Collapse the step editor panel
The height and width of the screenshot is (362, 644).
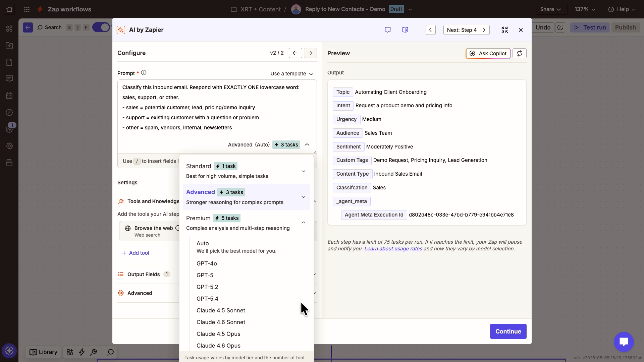(x=505, y=30)
